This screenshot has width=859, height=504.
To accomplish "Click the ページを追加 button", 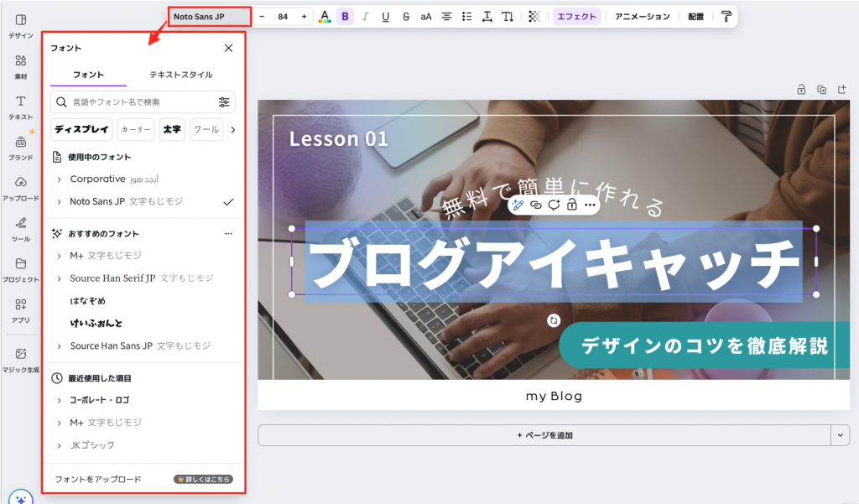I will tap(544, 435).
